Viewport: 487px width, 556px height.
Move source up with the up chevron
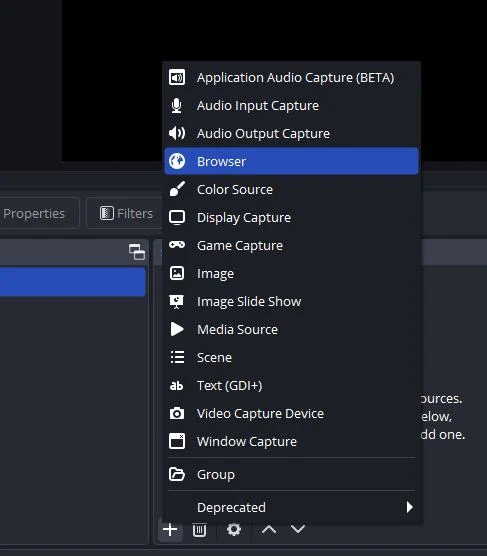coord(269,529)
